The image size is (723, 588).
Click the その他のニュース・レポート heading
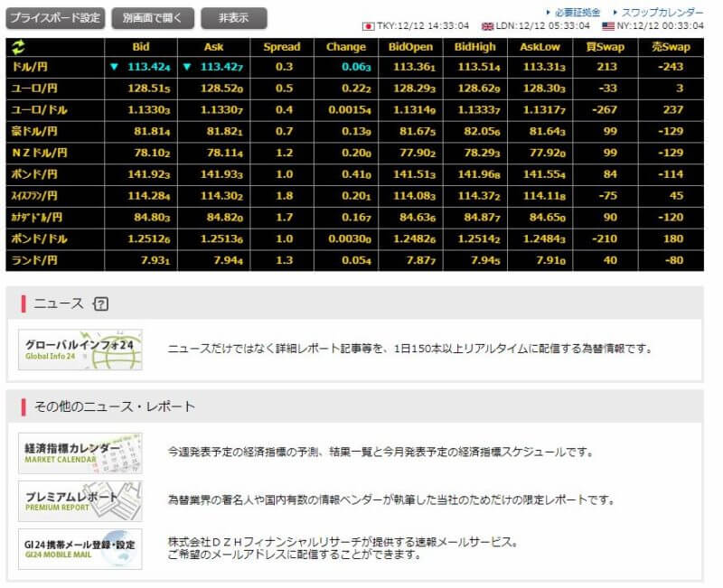(x=115, y=406)
